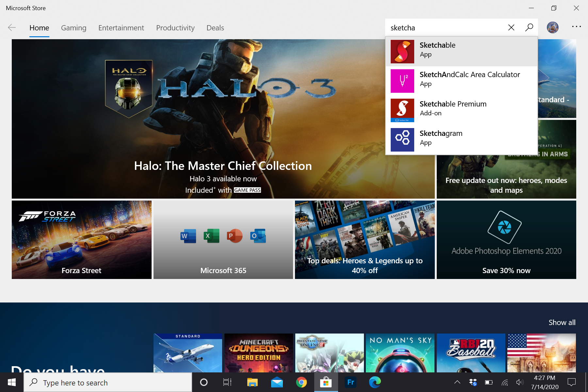Click the Type here to search box
This screenshot has width=588, height=392.
click(108, 383)
